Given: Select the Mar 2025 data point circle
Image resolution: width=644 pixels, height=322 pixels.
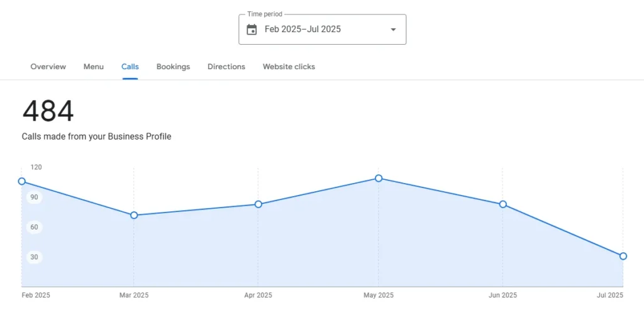Looking at the screenshot, I should pos(134,215).
